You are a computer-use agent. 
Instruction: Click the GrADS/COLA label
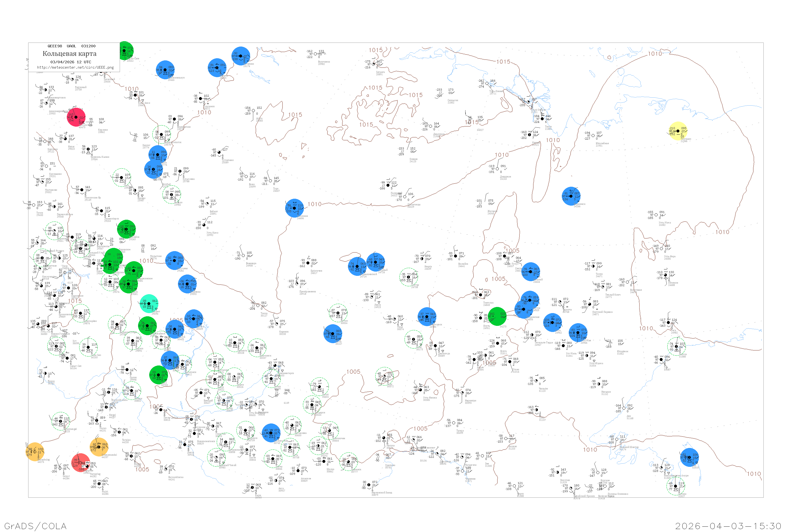click(x=35, y=526)
